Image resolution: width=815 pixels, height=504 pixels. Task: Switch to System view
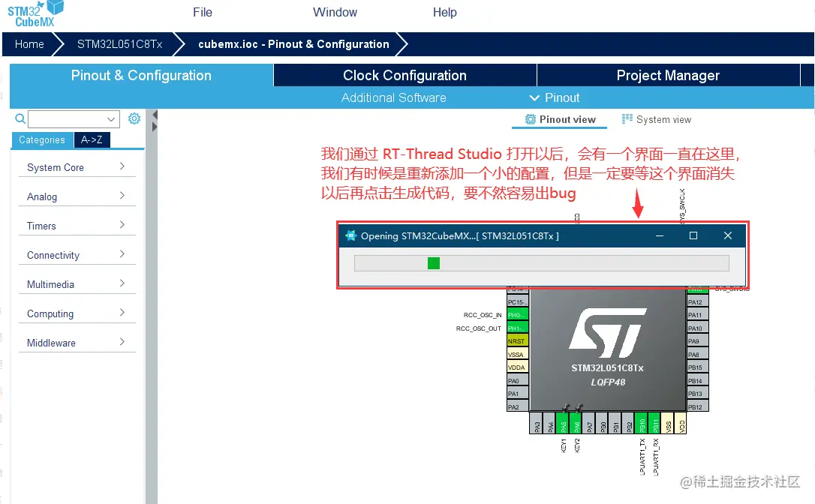pyautogui.click(x=657, y=119)
